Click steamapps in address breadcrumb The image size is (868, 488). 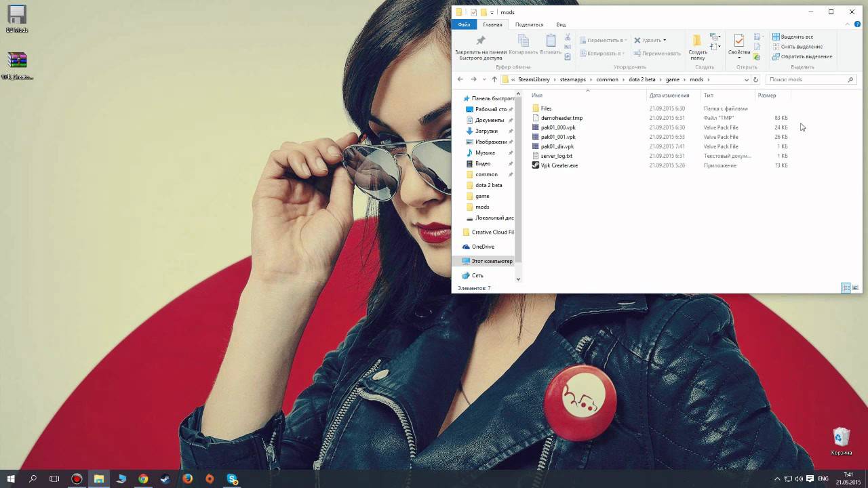coord(573,79)
